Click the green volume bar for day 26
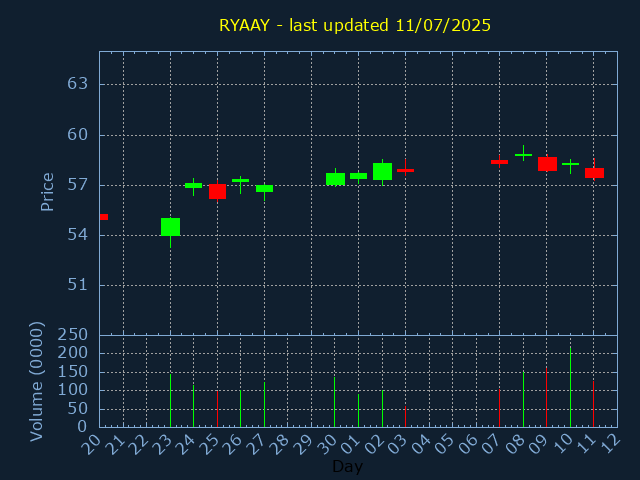Image resolution: width=640 pixels, height=480 pixels. pyautogui.click(x=240, y=409)
